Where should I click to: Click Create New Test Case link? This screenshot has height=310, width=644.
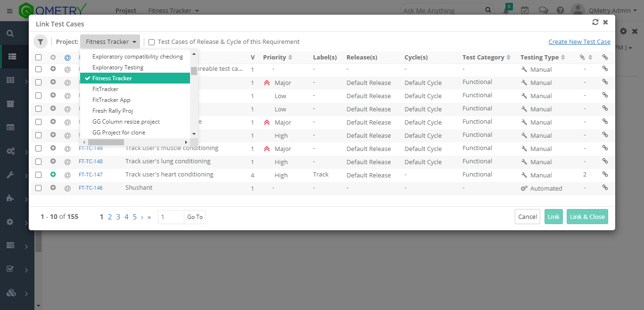579,42
